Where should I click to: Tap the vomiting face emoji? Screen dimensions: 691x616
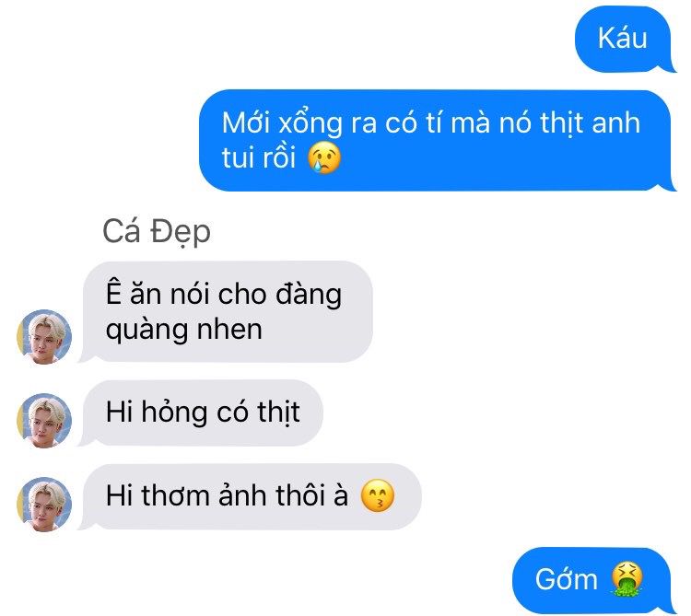pos(627,579)
